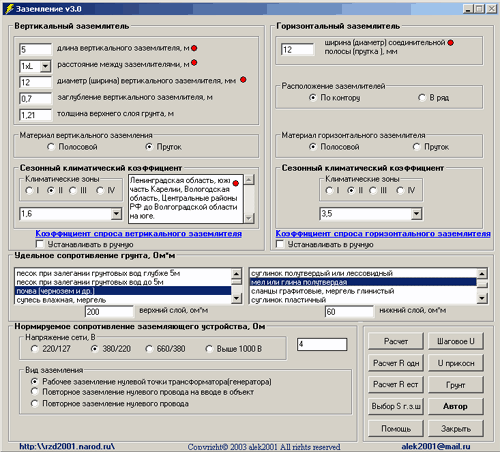Enable 'Устанавливать в ручную' under vertical coefficient link
Viewport: 500px width, 452px height.
tap(40, 244)
